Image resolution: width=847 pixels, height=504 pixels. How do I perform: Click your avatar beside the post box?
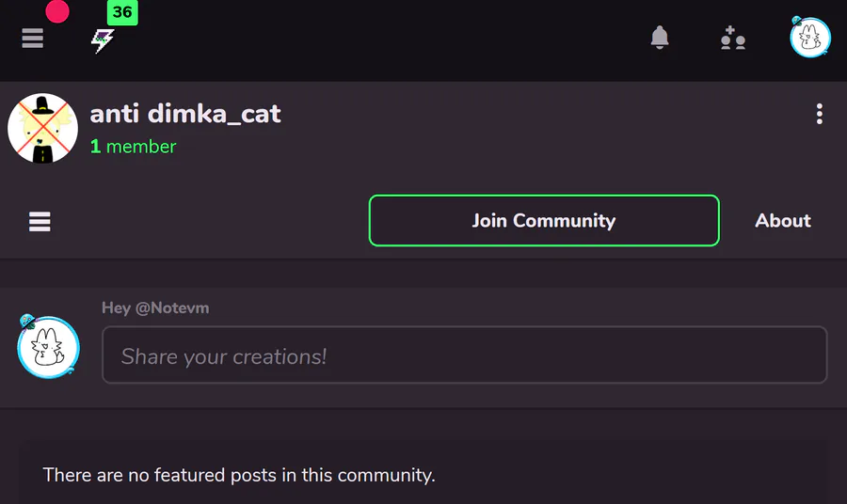pyautogui.click(x=48, y=348)
